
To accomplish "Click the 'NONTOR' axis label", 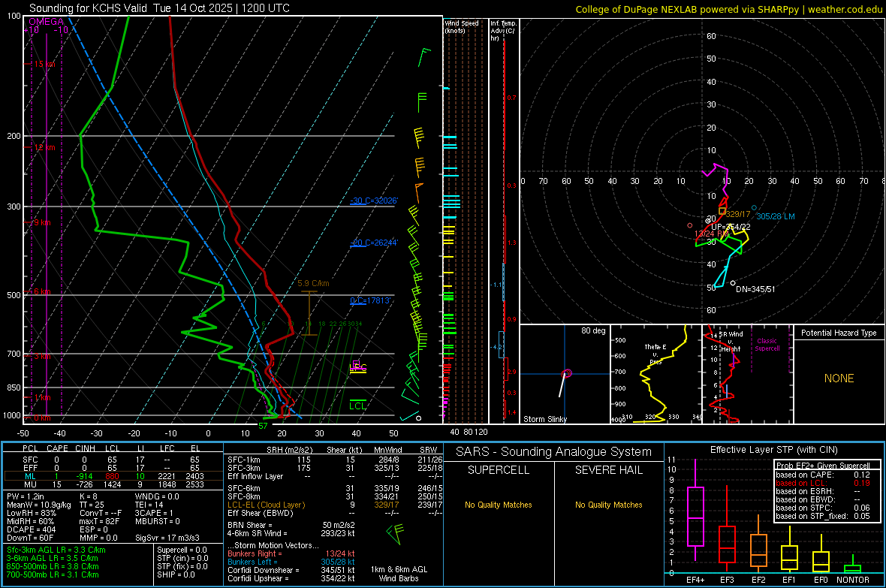I will (x=853, y=580).
